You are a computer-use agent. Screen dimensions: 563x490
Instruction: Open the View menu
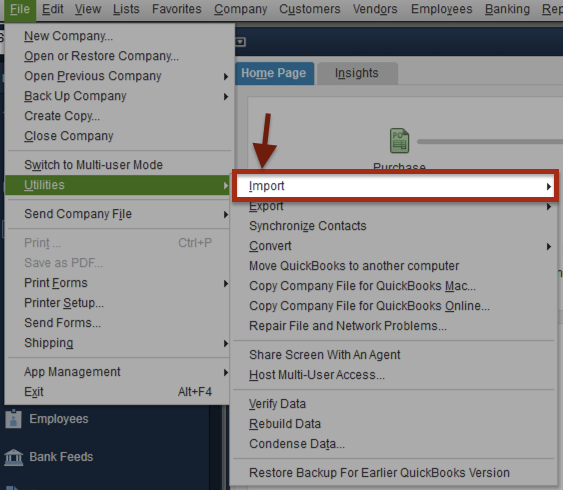(88, 9)
